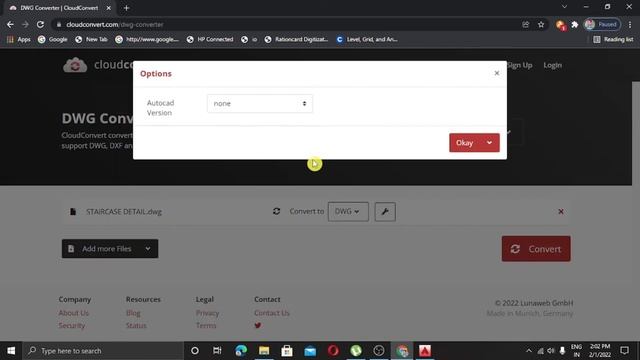This screenshot has width=640, height=360.
Task: Open the DWG convert-to format dropdown
Action: pos(348,211)
